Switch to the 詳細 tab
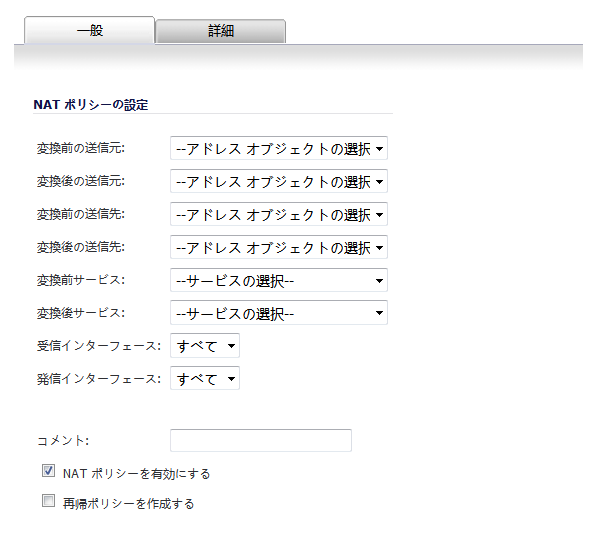Screen dimensions: 593x535 [220, 31]
